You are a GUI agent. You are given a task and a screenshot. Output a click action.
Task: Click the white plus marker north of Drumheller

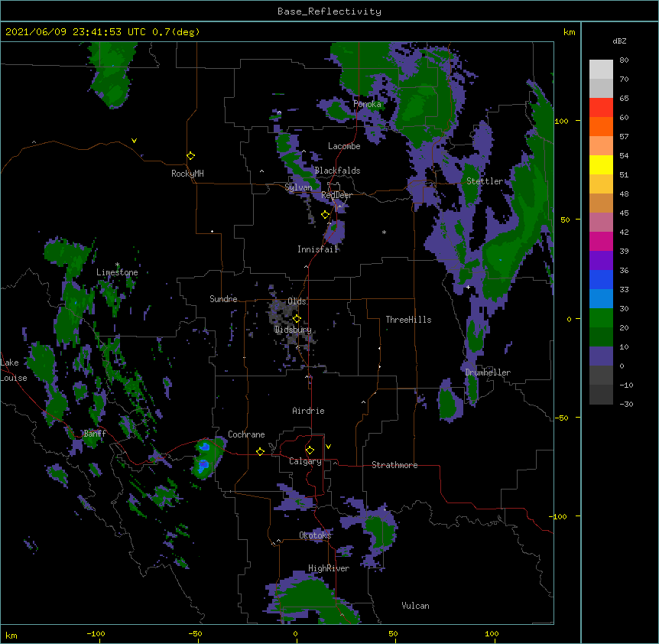[x=468, y=287]
